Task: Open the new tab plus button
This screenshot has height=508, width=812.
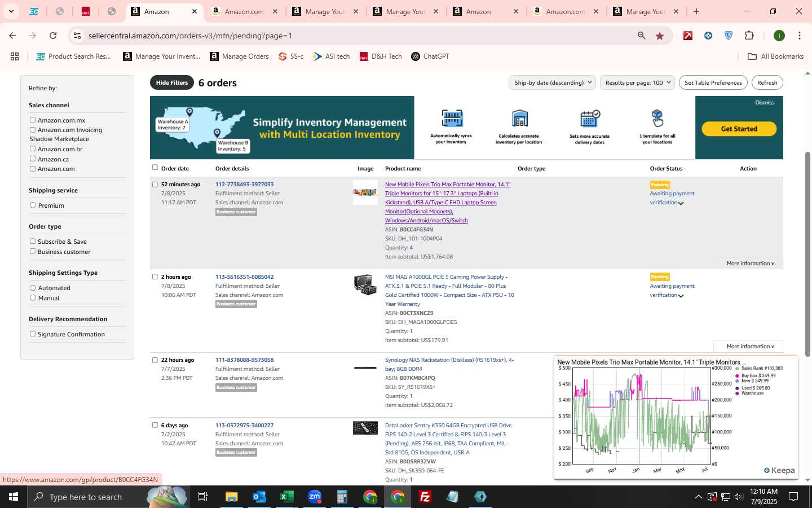Action: [696, 11]
